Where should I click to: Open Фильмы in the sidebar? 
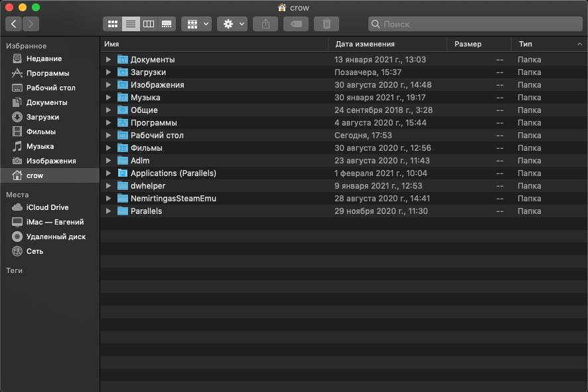click(50, 132)
